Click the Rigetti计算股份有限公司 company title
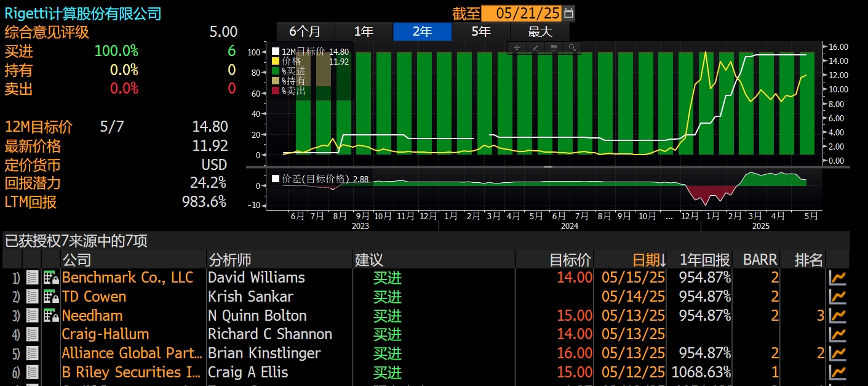The image size is (868, 386). point(83,14)
